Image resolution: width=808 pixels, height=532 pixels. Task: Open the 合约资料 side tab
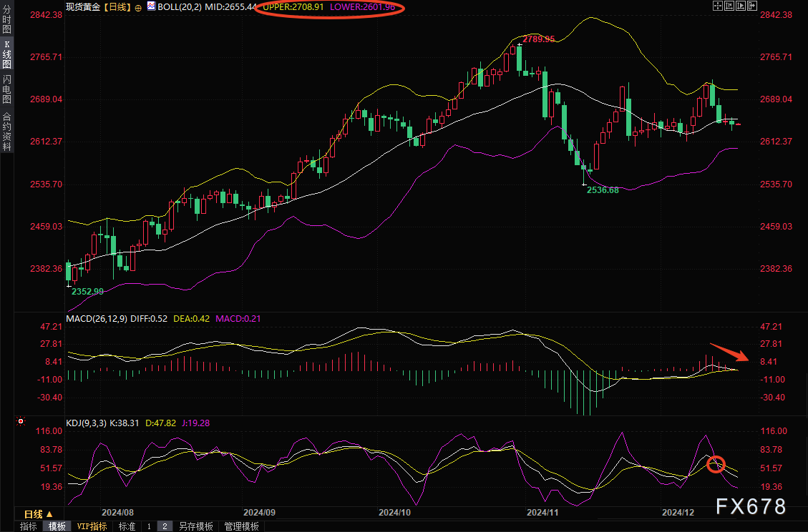(x=6, y=132)
